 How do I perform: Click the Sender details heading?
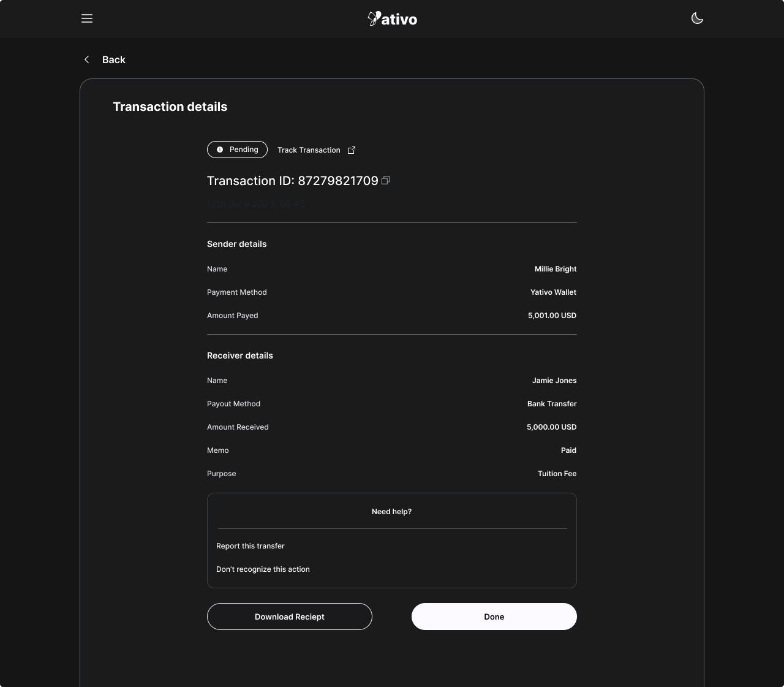pyautogui.click(x=237, y=244)
